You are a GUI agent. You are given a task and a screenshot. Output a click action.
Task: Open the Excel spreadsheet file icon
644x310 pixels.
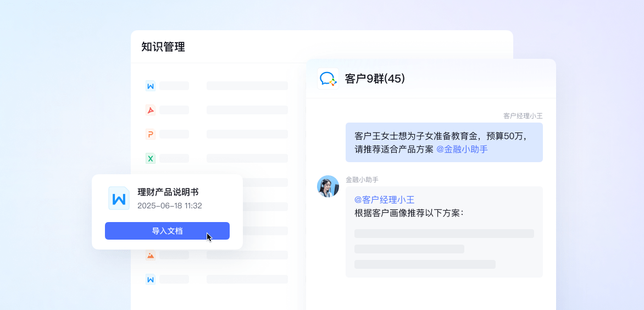tap(151, 158)
